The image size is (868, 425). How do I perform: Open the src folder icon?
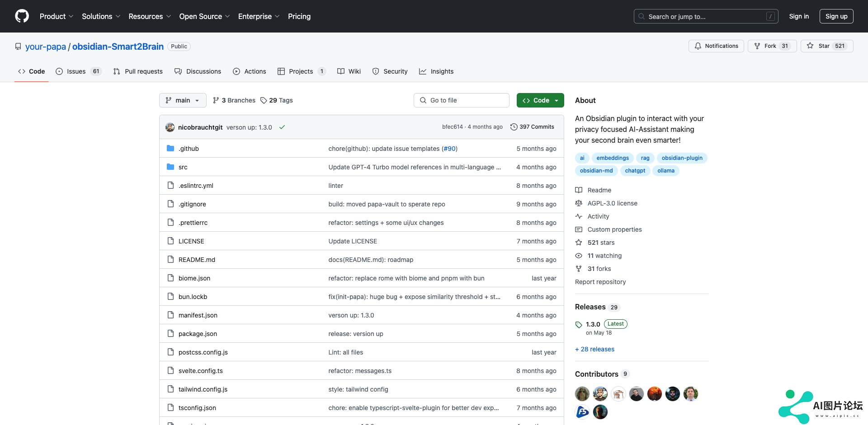pos(170,167)
